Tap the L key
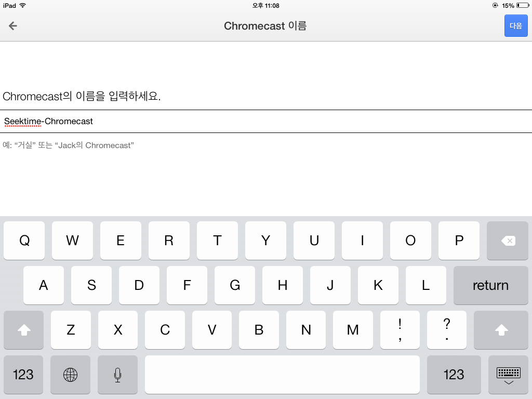532x399 pixels. point(426,285)
